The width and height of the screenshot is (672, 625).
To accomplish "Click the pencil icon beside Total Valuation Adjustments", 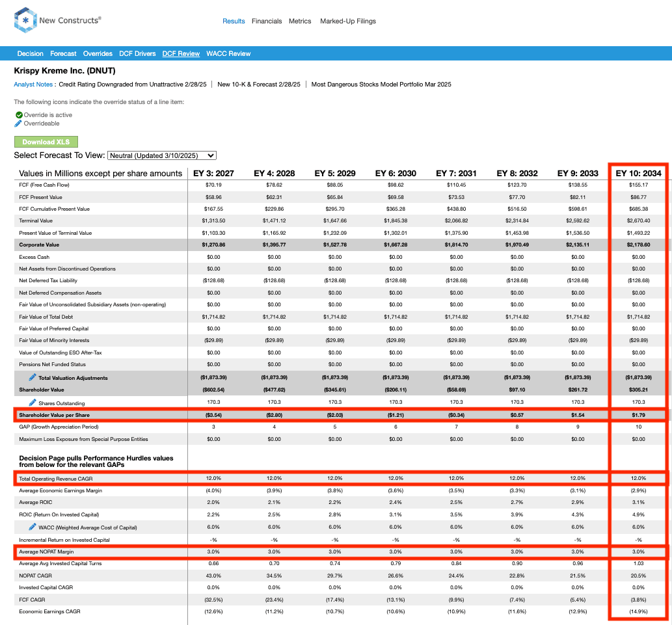I will pyautogui.click(x=33, y=377).
